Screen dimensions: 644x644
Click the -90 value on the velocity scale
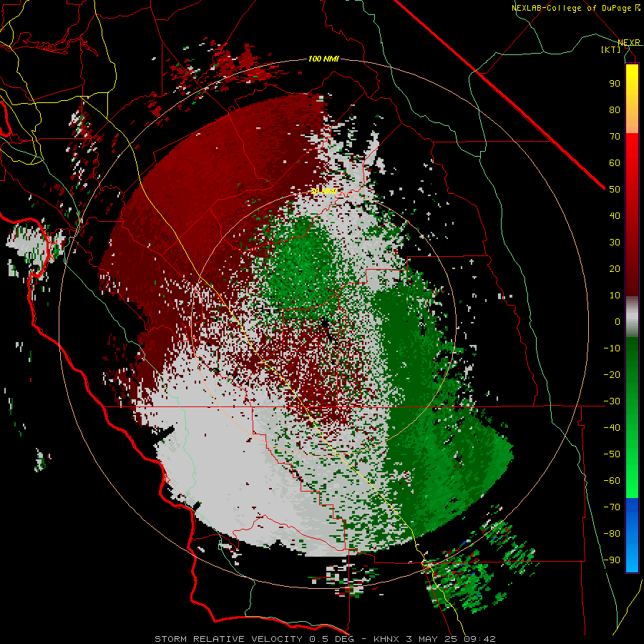coord(612,560)
